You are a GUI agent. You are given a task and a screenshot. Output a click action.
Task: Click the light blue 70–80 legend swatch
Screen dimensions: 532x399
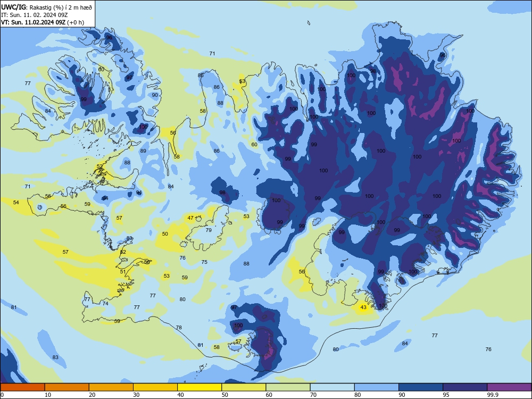[x=332, y=387]
